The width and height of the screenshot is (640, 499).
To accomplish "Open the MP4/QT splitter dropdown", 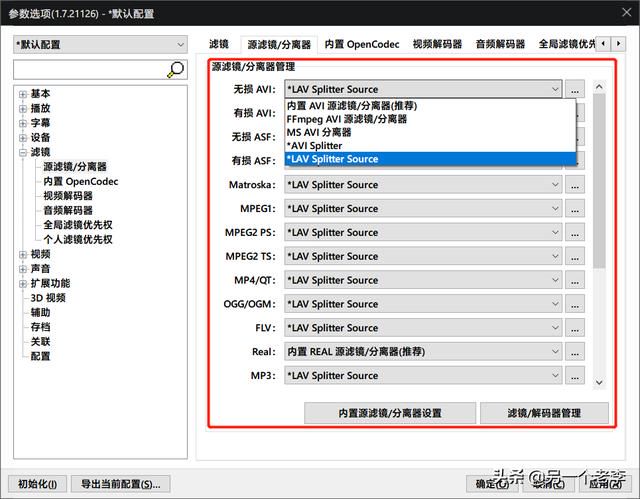I will pos(423,280).
